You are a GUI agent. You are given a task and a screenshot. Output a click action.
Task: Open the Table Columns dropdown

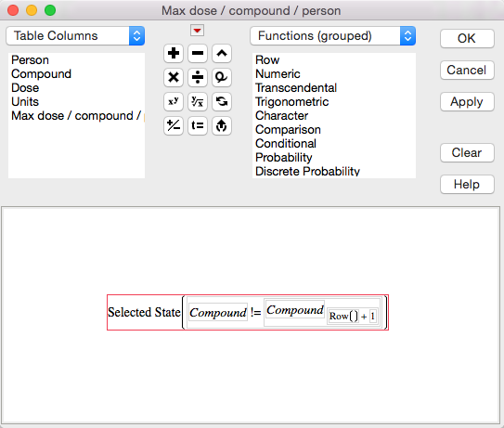tap(75, 35)
